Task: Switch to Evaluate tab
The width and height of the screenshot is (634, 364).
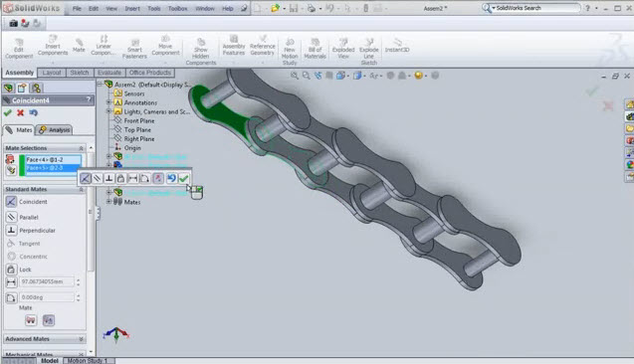Action: (109, 73)
